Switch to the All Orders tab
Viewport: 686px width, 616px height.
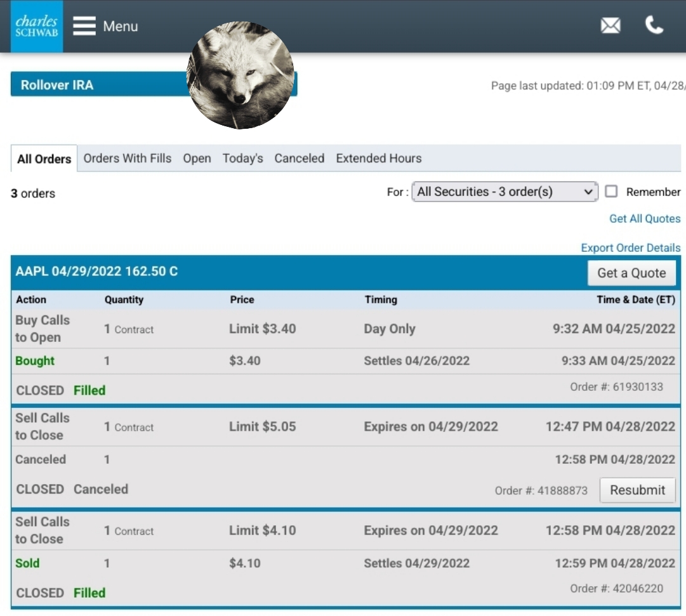click(44, 159)
